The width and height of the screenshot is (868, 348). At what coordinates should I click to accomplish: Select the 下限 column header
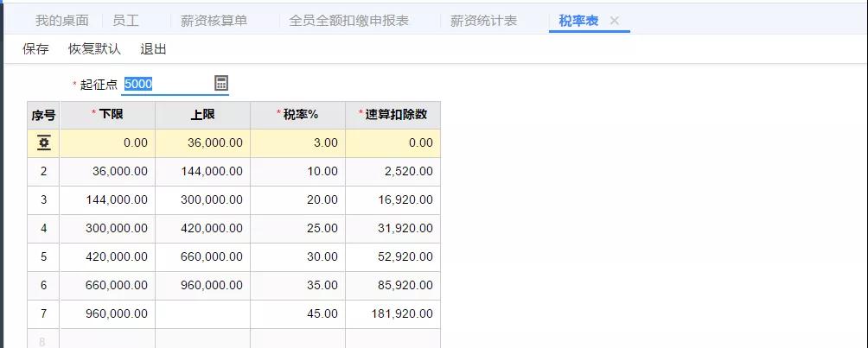pyautogui.click(x=107, y=115)
